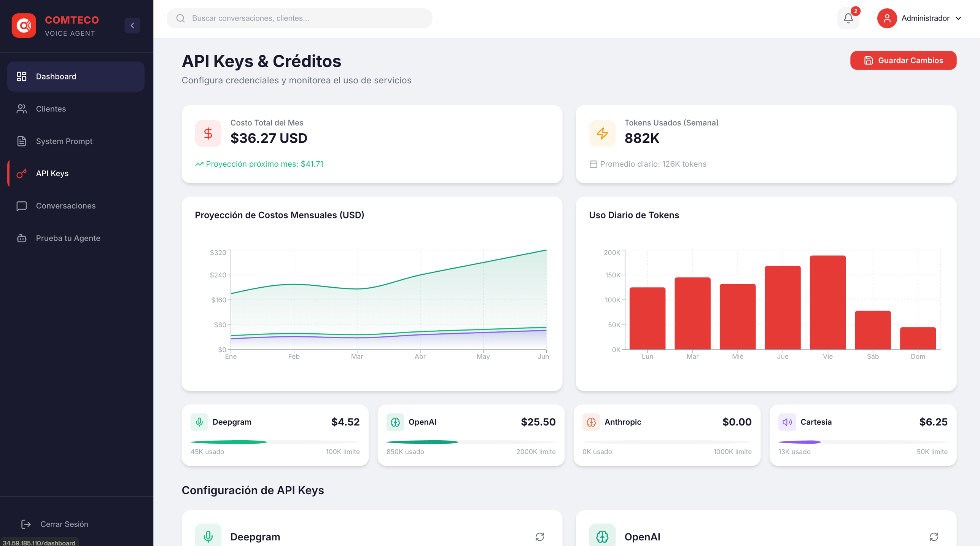The image size is (980, 546).
Task: Click the notification bell icon
Action: pyautogui.click(x=848, y=18)
